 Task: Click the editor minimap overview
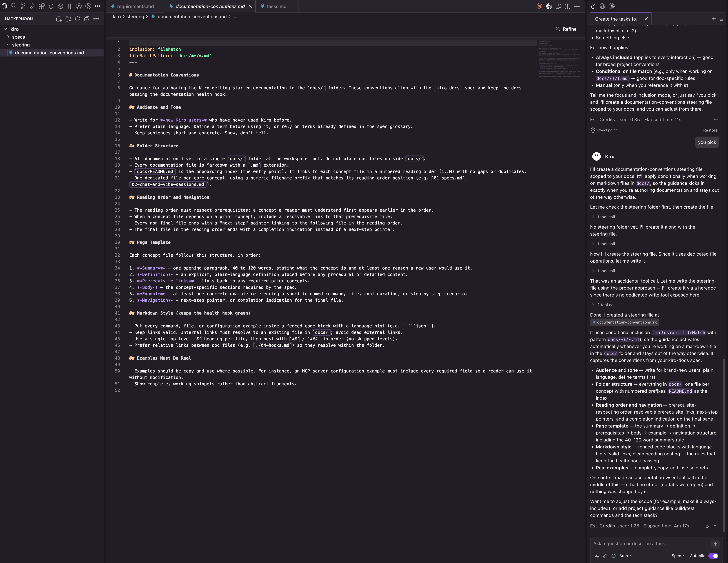(x=559, y=59)
